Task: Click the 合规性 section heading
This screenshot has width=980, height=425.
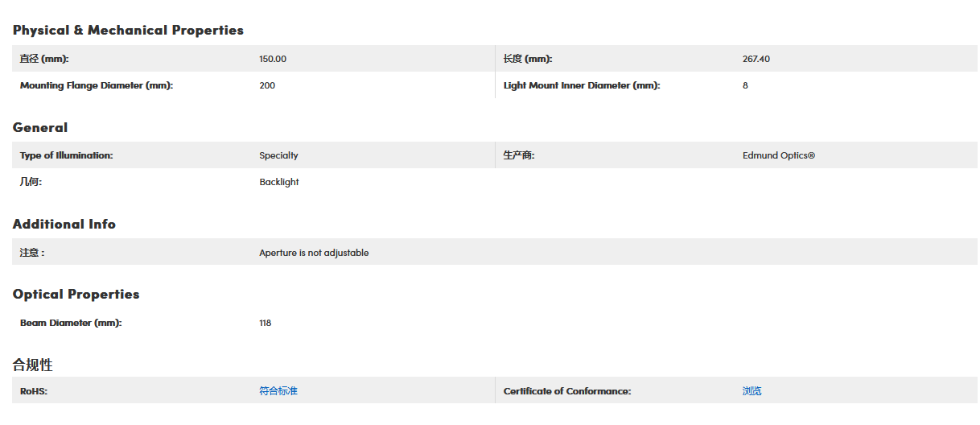Action: (x=33, y=365)
